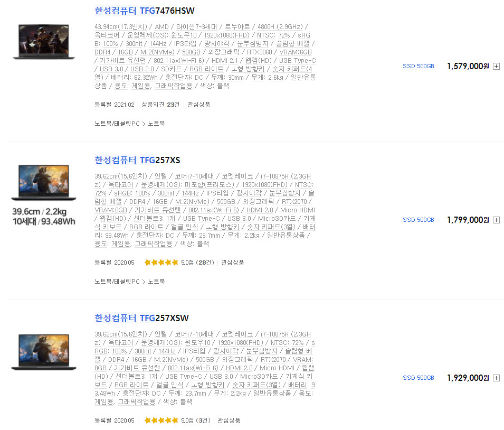
Task: Add TFG257XS to 관심상품
Action: click(x=232, y=263)
